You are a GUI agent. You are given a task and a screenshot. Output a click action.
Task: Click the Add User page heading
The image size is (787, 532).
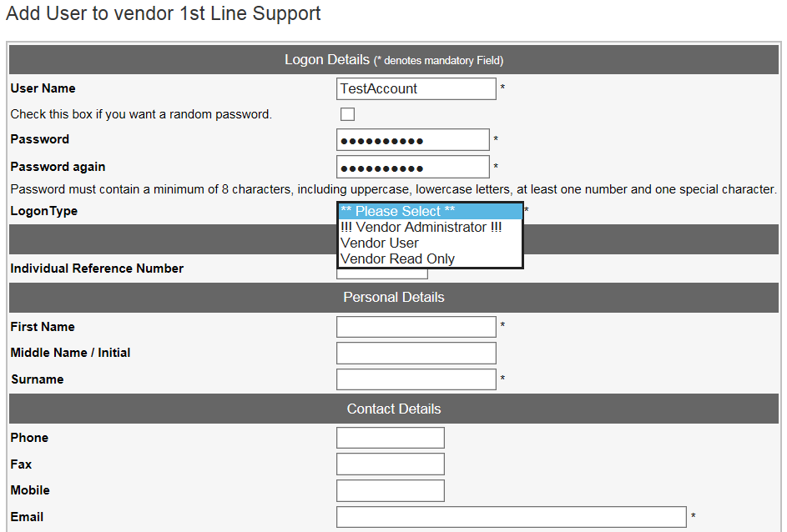coord(164,14)
